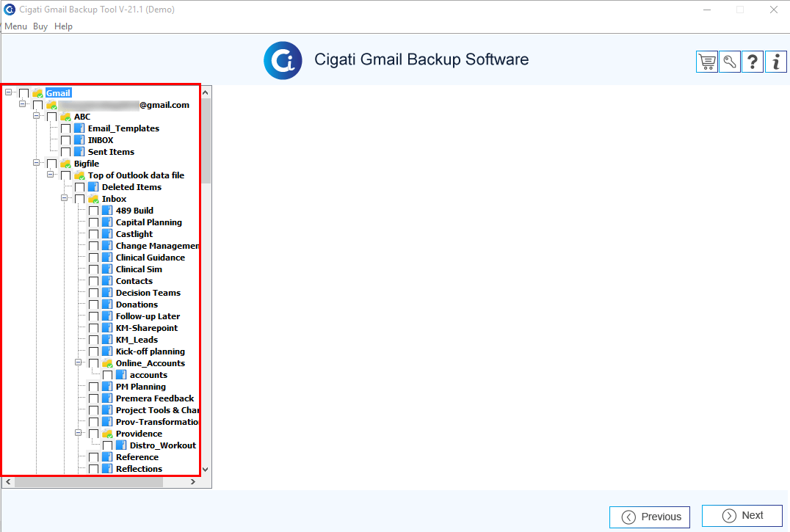The image size is (790, 532).
Task: Select the Clinical Sim folder label
Action: tap(139, 269)
